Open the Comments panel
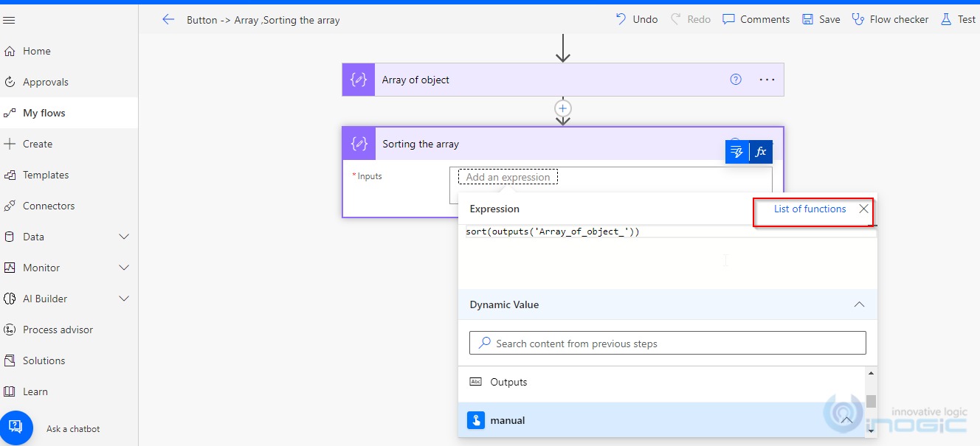Image resolution: width=980 pixels, height=446 pixels. point(755,19)
